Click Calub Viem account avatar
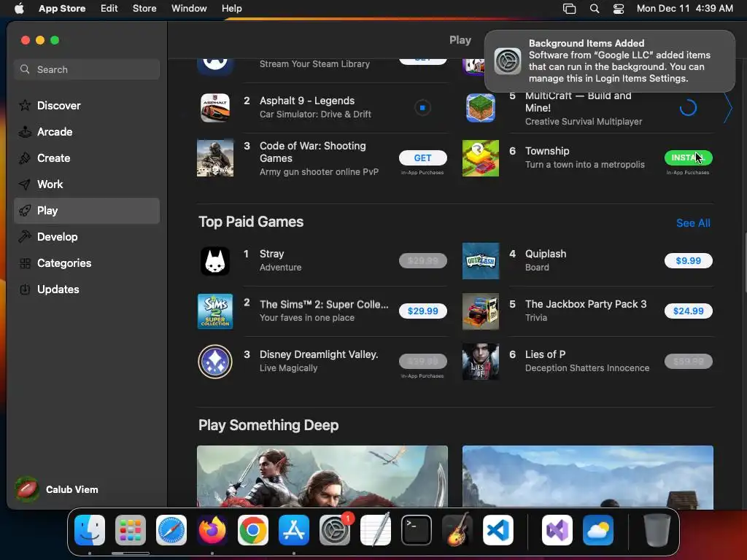This screenshot has width=747, height=560. [27, 489]
